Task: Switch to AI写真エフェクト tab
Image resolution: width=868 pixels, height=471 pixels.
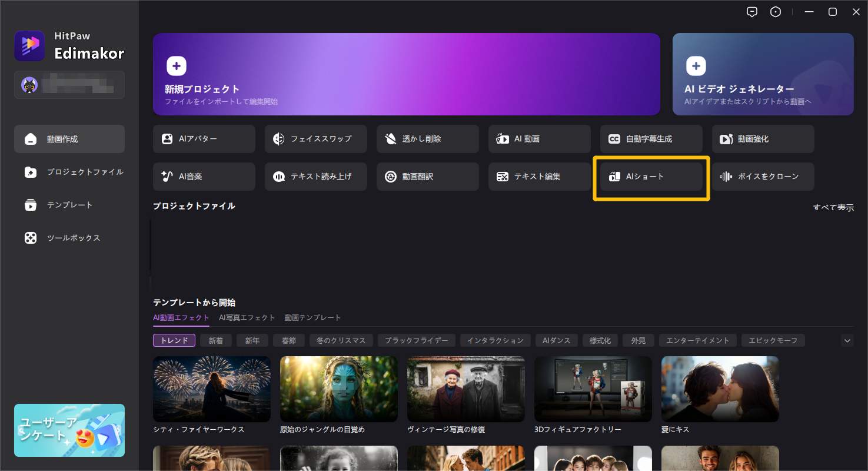Action: (x=247, y=317)
